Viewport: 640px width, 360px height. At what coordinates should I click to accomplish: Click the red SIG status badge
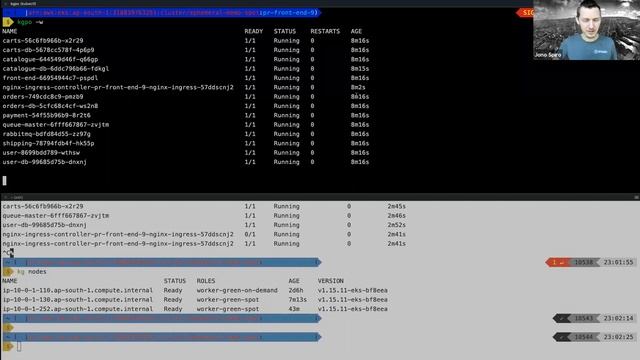[x=526, y=13]
